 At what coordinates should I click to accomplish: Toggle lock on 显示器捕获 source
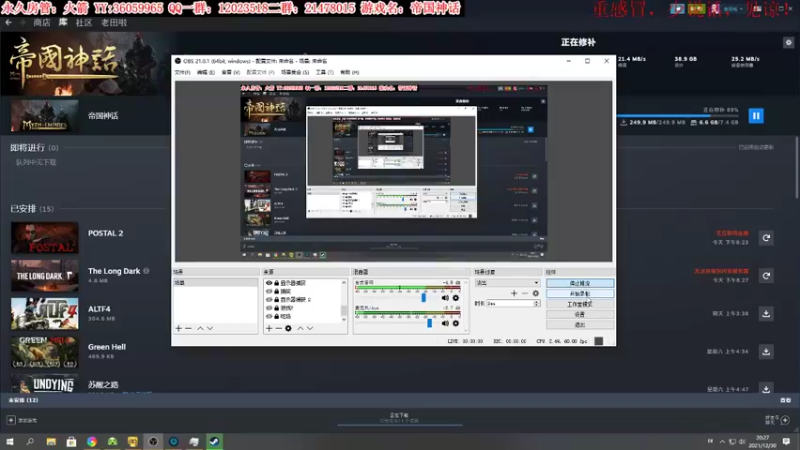[x=277, y=283]
